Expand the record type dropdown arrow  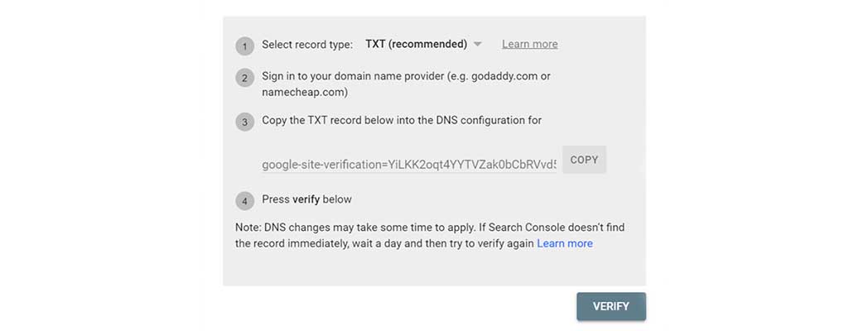[478, 45]
